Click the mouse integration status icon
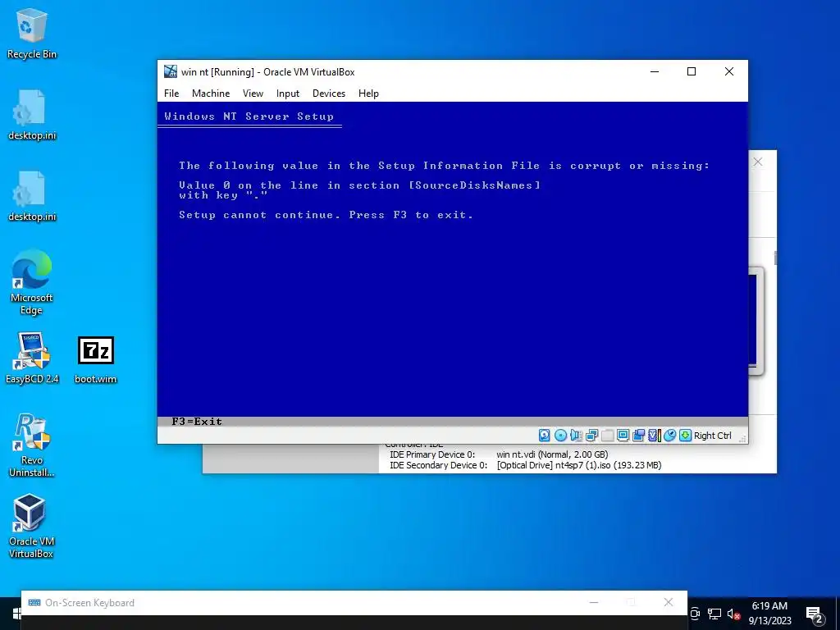840x630 pixels. click(x=669, y=436)
